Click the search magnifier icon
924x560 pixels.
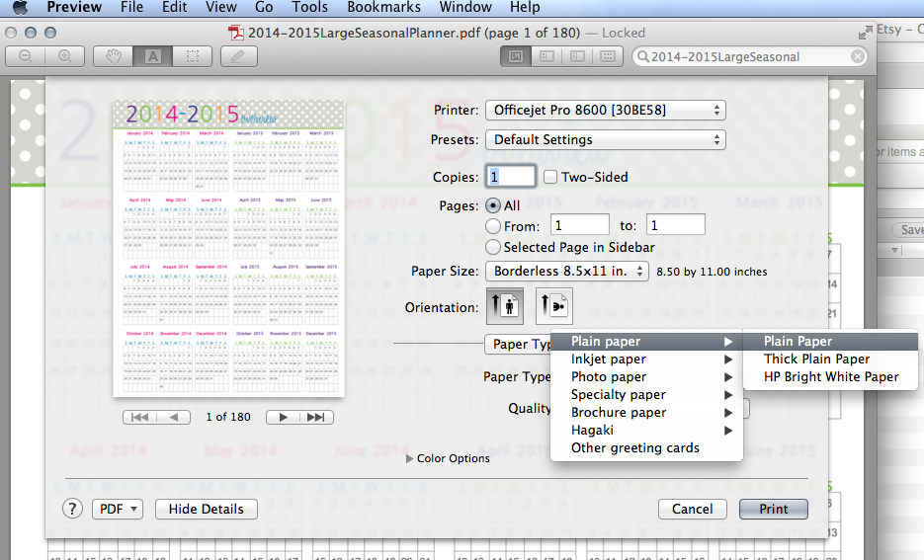point(643,56)
